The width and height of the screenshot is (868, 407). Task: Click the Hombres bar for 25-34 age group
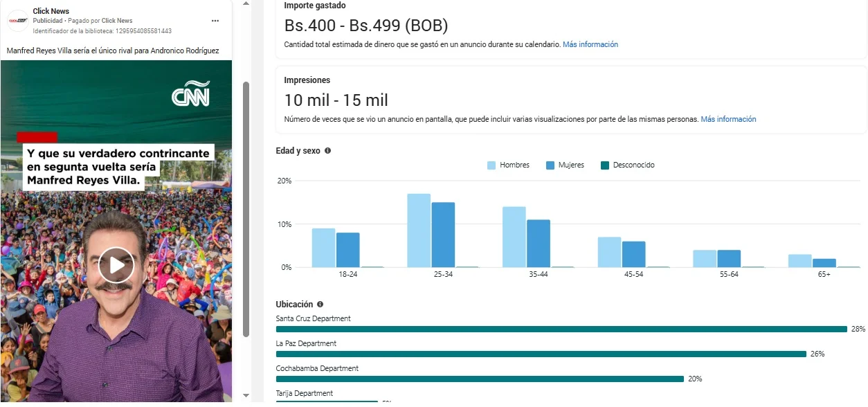coord(419,230)
